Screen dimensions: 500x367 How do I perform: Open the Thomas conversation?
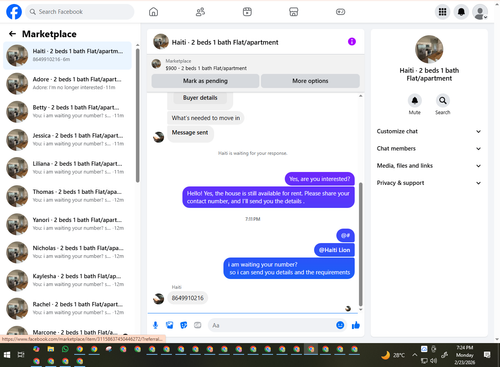pyautogui.click(x=67, y=196)
